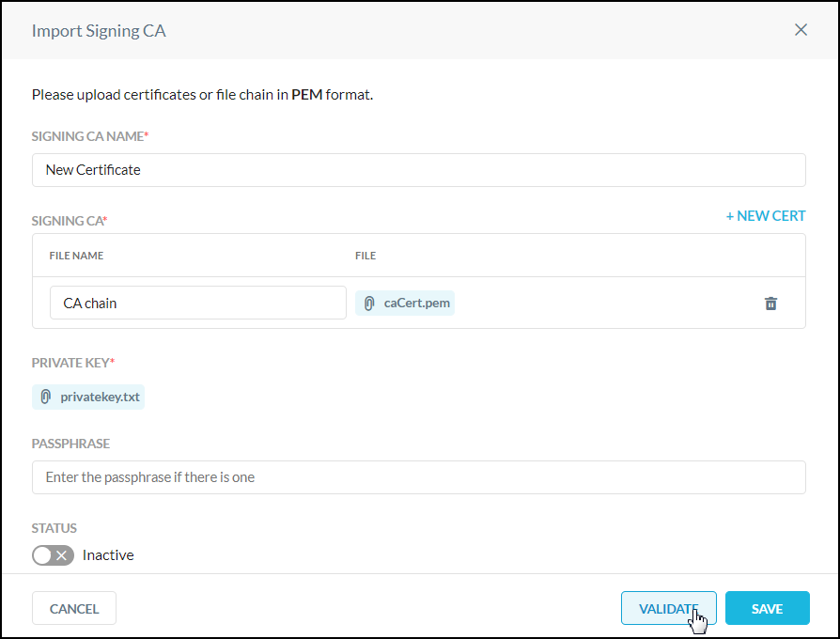This screenshot has width=840, height=639.
Task: Click the FILE column header
Action: [x=366, y=256]
